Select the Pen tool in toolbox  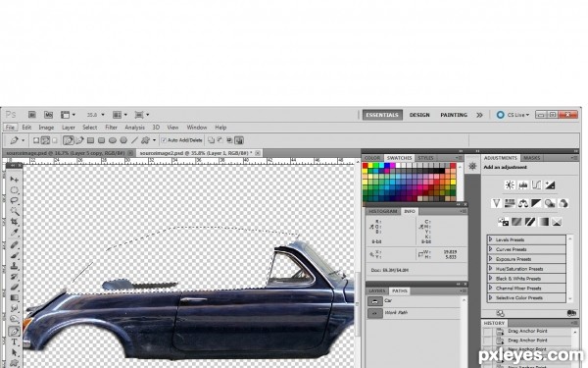15,332
